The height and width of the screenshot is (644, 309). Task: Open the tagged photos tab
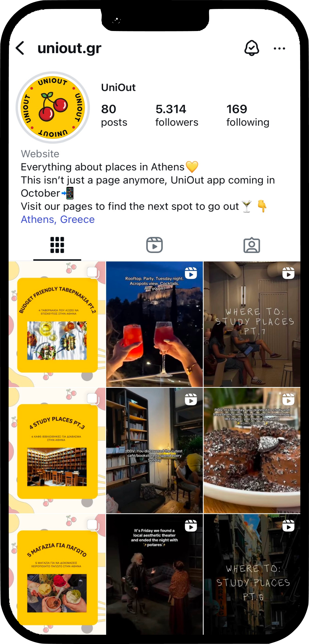(x=252, y=245)
